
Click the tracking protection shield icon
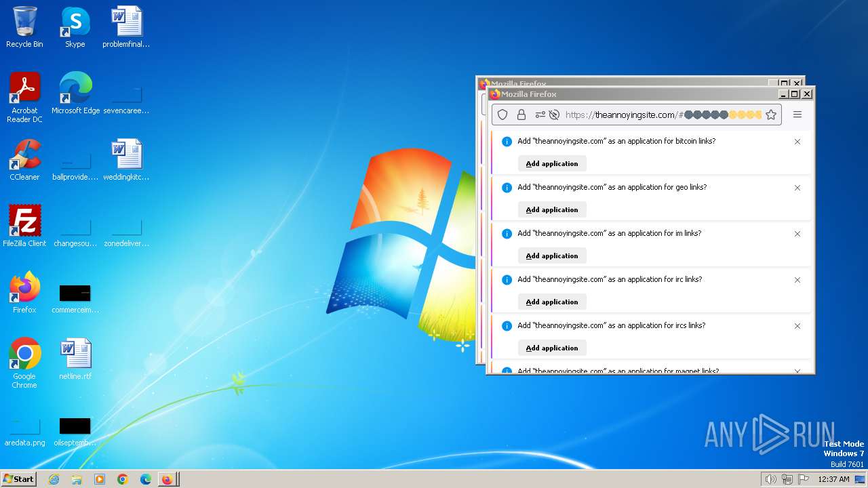(502, 115)
